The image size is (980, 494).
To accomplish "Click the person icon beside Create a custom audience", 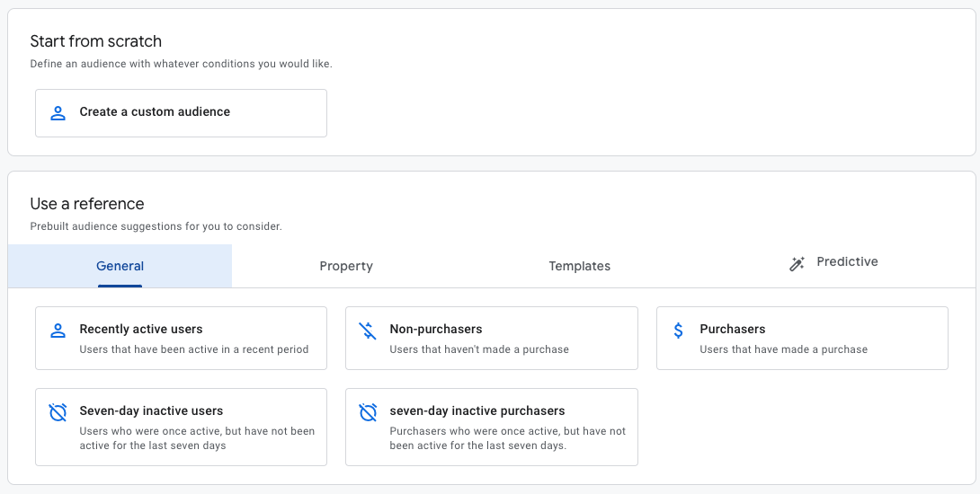I will 58,113.
